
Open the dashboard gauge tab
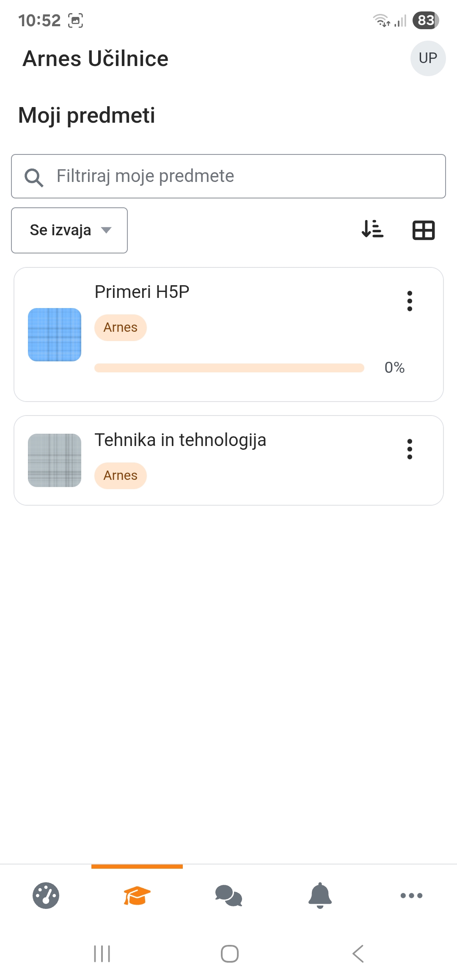(46, 895)
